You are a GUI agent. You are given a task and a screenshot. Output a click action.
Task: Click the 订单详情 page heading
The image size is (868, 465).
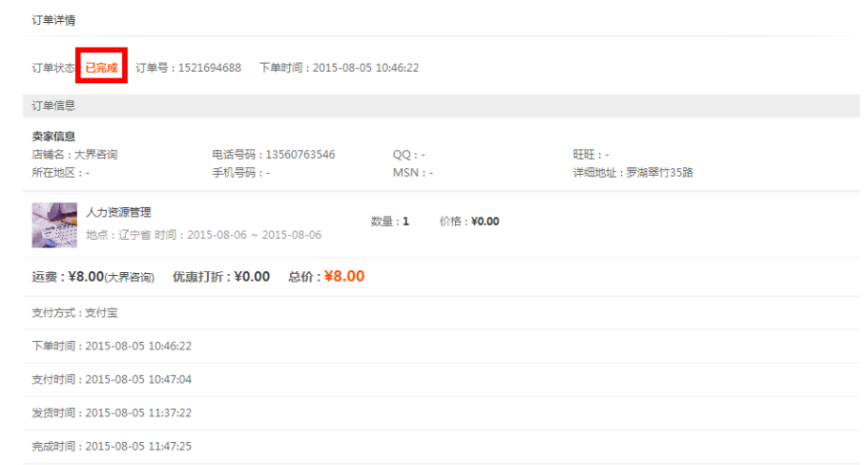54,19
